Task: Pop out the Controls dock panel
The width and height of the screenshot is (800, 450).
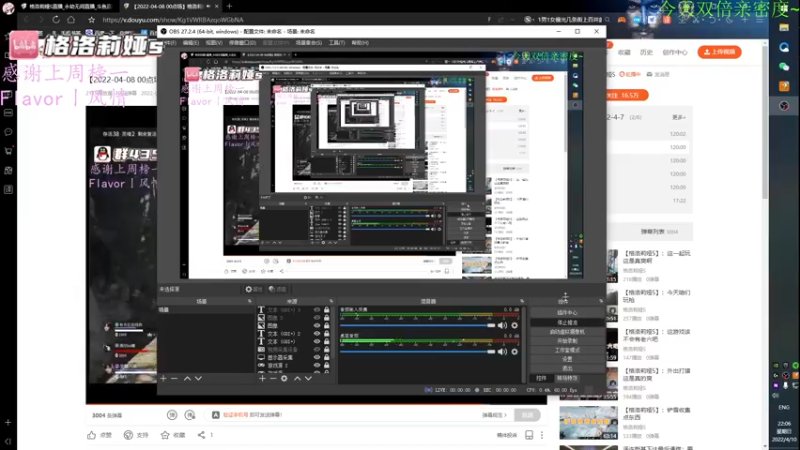Action: click(x=601, y=302)
